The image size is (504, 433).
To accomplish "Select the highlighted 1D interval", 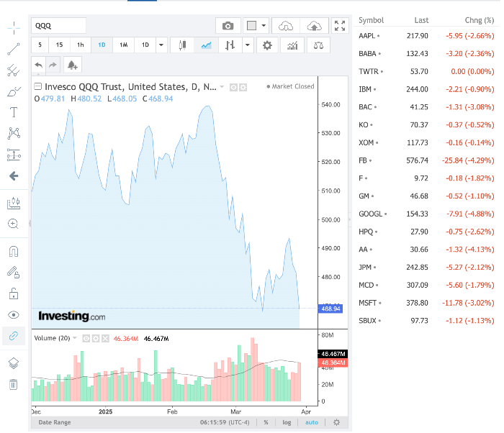I will point(102,45).
